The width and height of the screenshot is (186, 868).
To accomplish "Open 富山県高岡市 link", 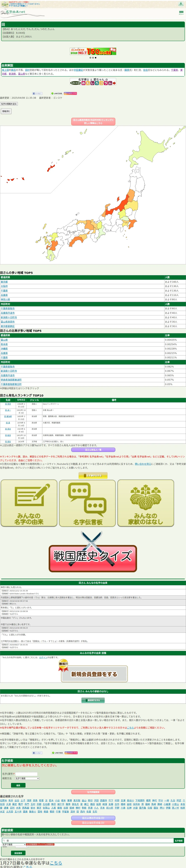I will click(8, 322).
